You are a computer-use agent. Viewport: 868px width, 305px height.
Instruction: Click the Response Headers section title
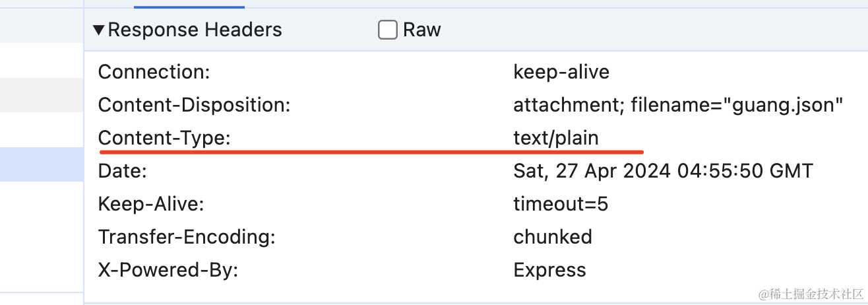195,30
